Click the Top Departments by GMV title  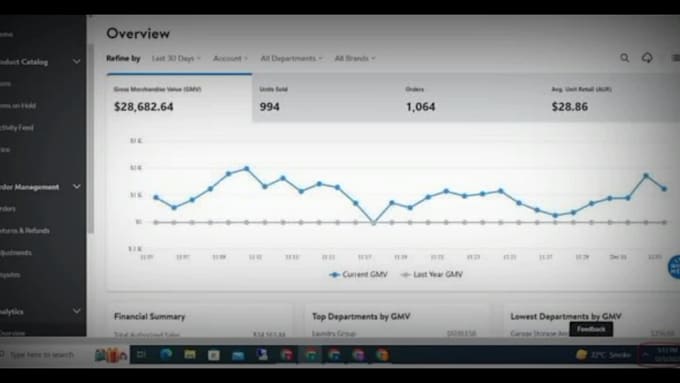click(361, 317)
